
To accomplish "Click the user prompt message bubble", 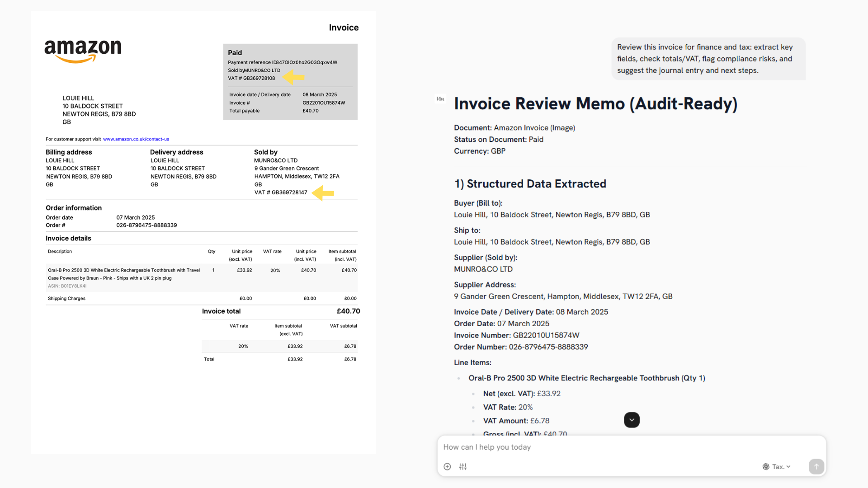I will (708, 59).
